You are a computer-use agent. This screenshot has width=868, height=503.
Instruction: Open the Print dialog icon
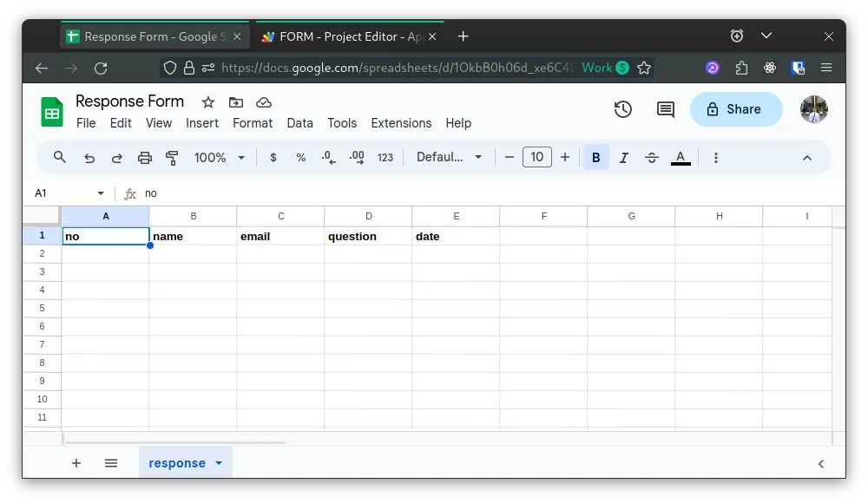tap(145, 157)
